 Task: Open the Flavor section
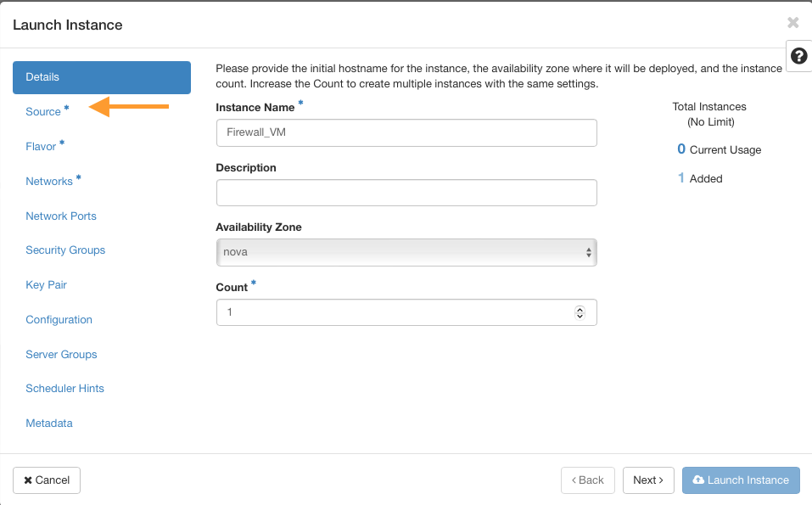coord(41,147)
